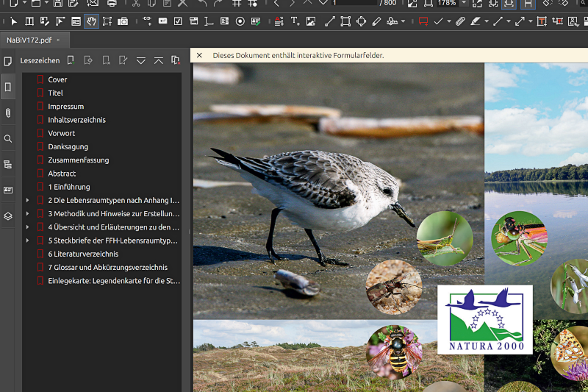
Task: Open the checkmark tool dropdown arrow
Action: 449,21
